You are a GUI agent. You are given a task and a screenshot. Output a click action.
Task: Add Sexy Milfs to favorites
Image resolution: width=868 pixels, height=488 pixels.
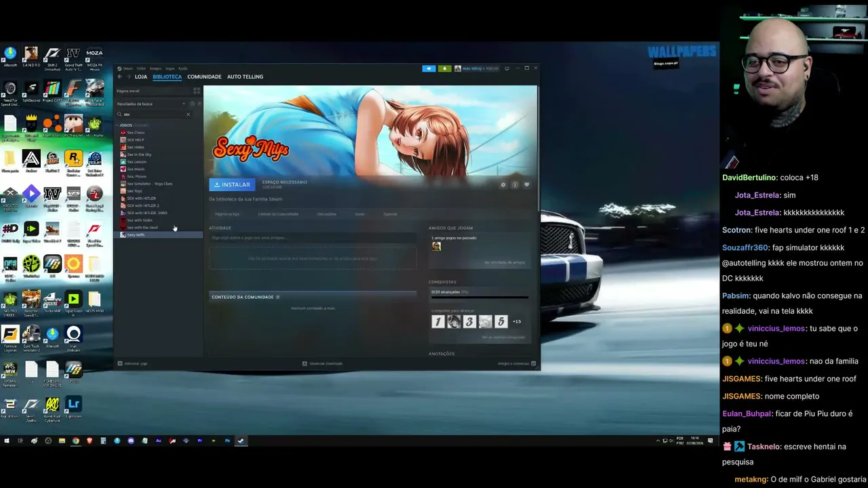click(x=526, y=184)
